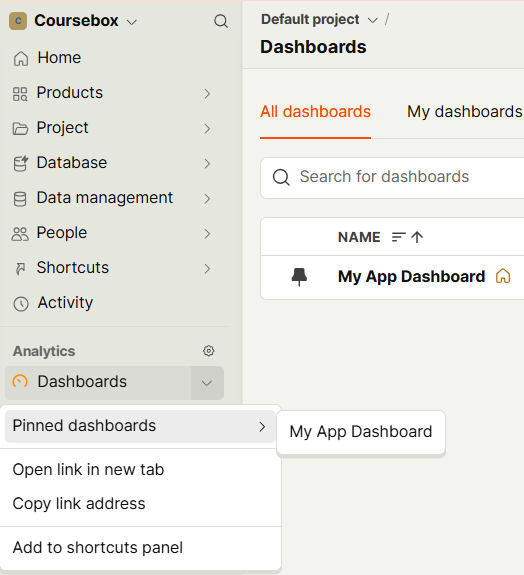The height and width of the screenshot is (575, 524).
Task: Click the Search for dashboards field
Action: [x=392, y=178]
